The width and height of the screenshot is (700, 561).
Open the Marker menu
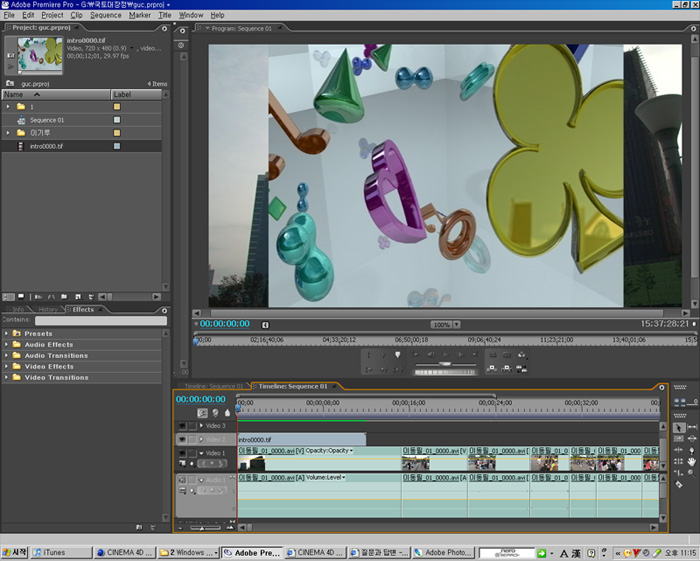pyautogui.click(x=140, y=15)
